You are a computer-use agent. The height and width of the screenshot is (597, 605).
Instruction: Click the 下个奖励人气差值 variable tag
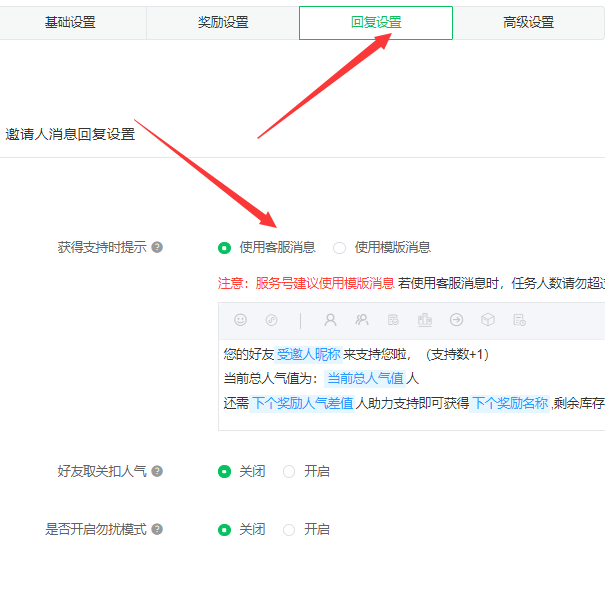coord(302,403)
